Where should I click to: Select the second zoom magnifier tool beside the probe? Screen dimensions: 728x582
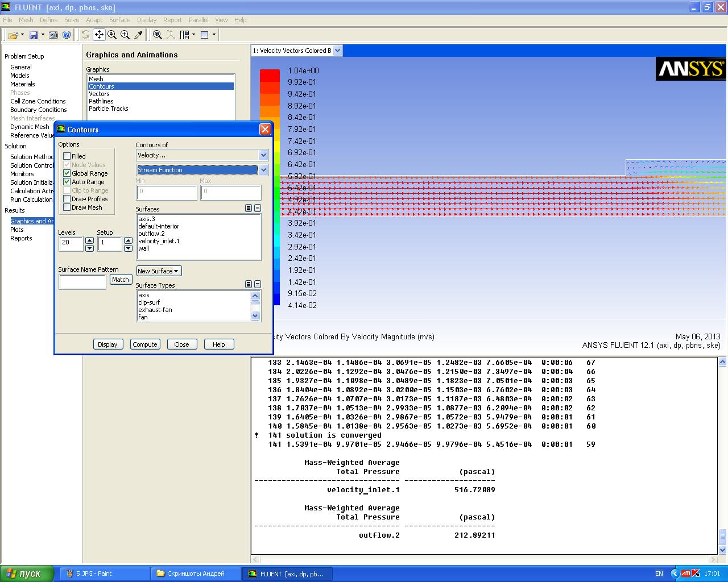point(125,35)
